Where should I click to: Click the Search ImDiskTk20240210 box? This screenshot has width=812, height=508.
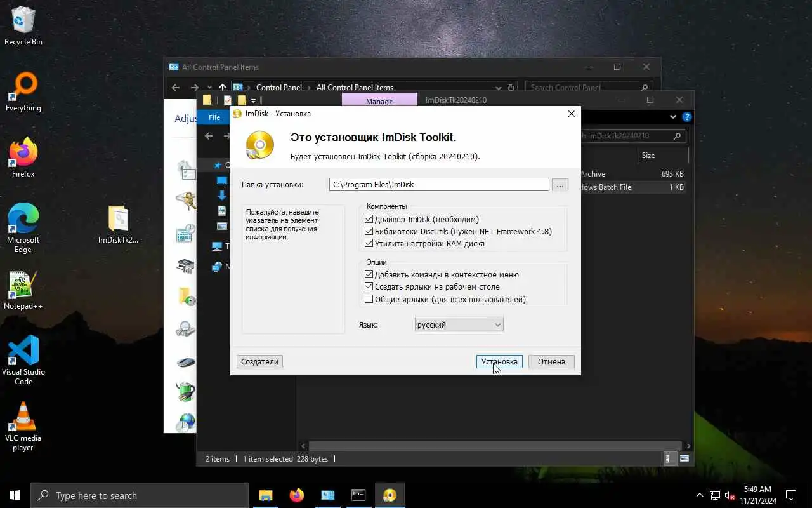click(x=633, y=136)
